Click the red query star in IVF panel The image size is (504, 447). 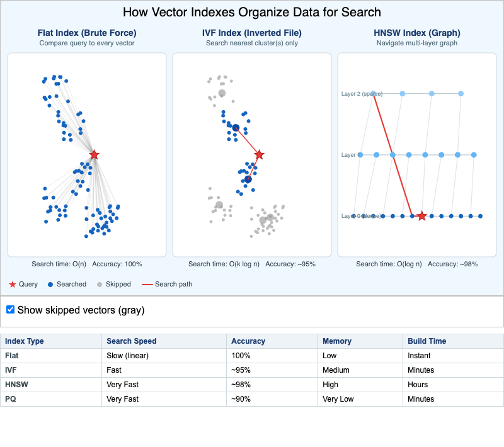click(x=259, y=155)
